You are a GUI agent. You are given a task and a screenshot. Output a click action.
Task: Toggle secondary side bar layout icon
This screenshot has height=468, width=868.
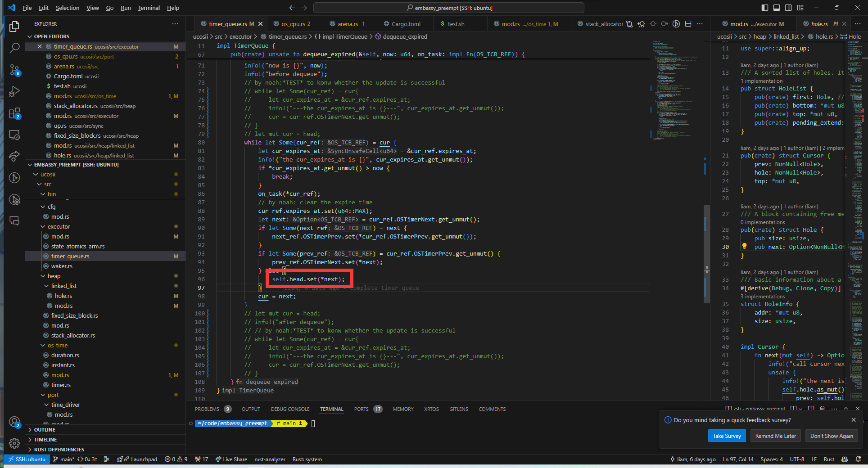[x=788, y=8]
